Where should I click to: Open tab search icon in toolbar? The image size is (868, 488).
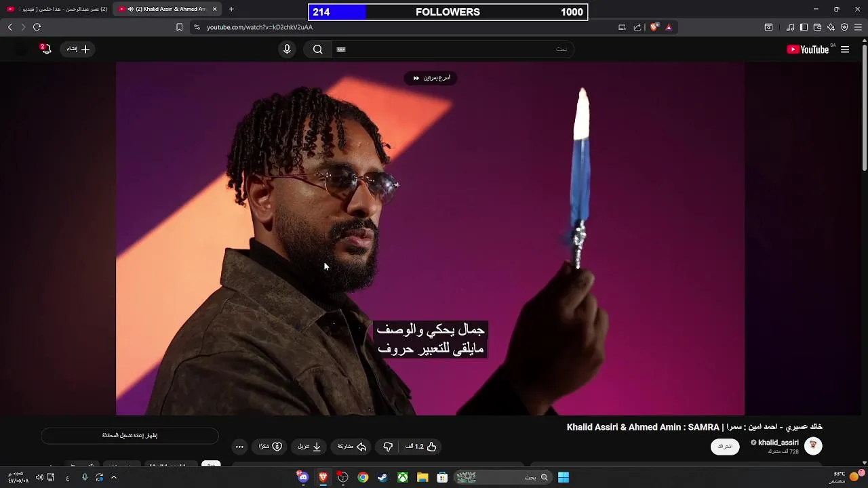click(768, 27)
